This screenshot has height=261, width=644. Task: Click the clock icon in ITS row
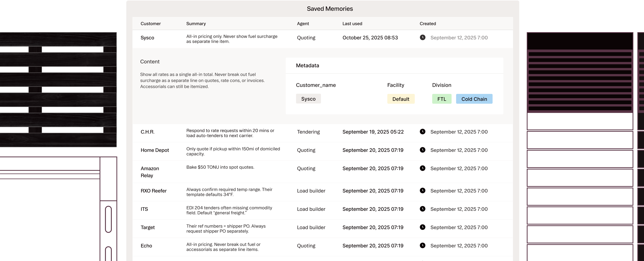click(x=422, y=209)
